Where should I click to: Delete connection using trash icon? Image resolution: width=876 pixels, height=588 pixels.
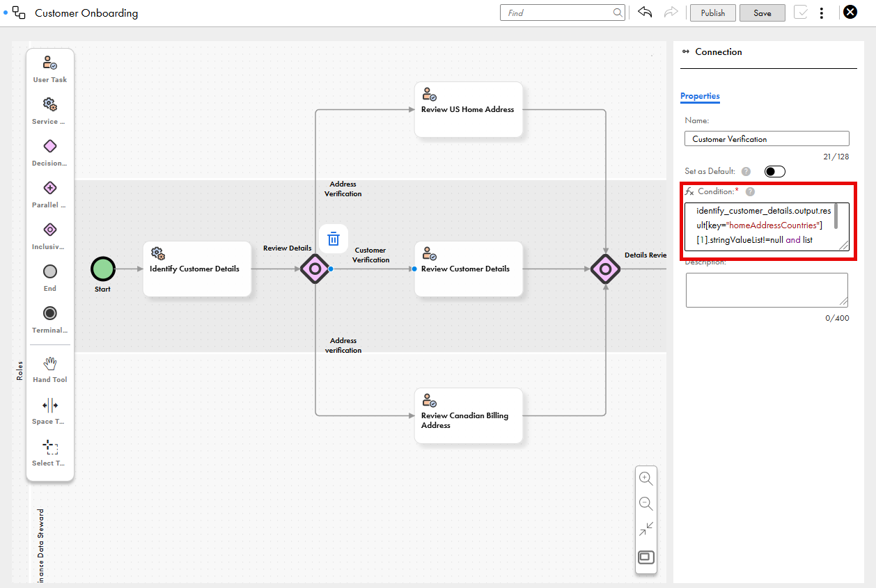(334, 239)
